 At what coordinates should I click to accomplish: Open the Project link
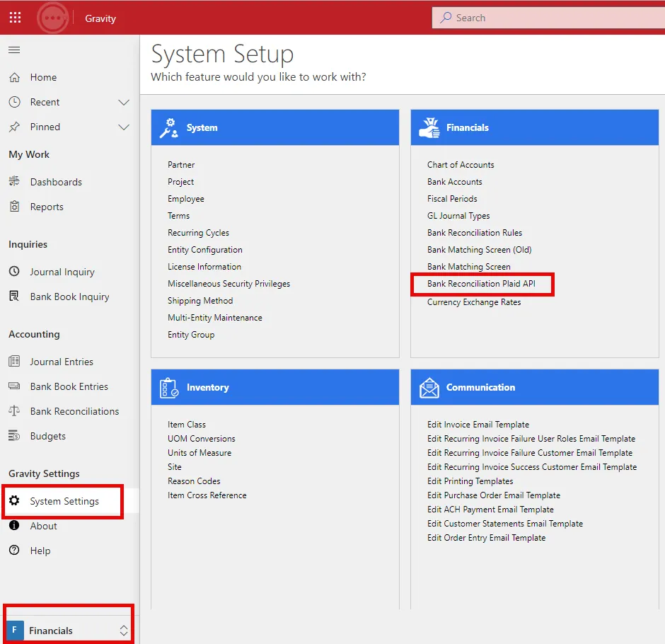[180, 182]
